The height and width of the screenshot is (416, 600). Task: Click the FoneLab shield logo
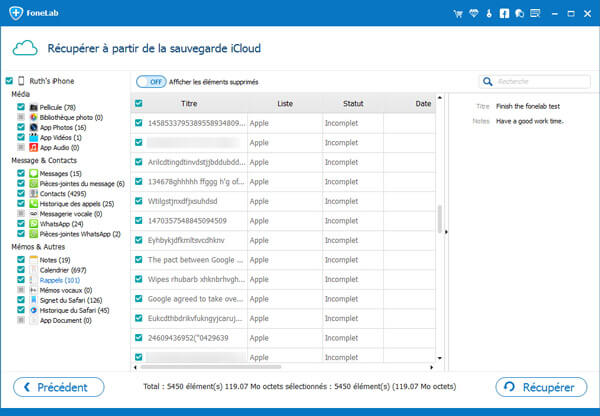click(x=16, y=13)
